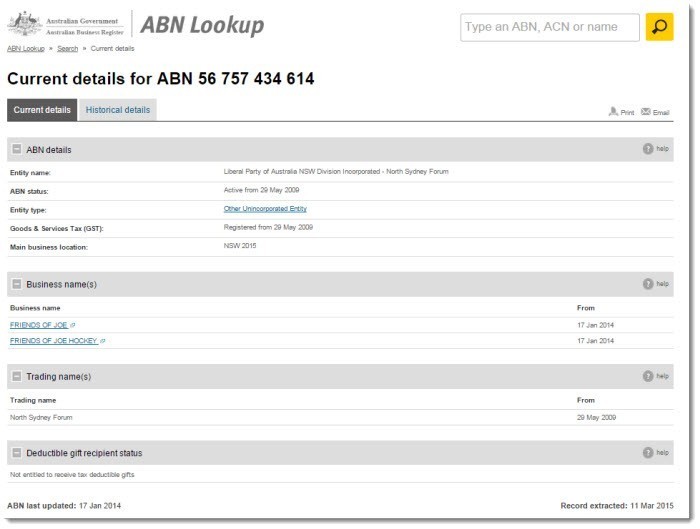Image resolution: width=700 pixels, height=529 pixels.
Task: Click the ABN Lookup breadcrumb link
Action: coord(25,48)
